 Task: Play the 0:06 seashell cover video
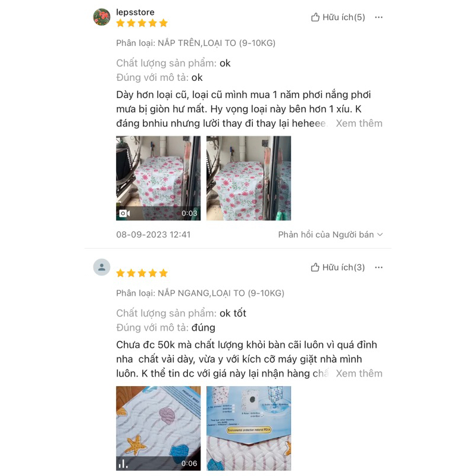[158, 428]
